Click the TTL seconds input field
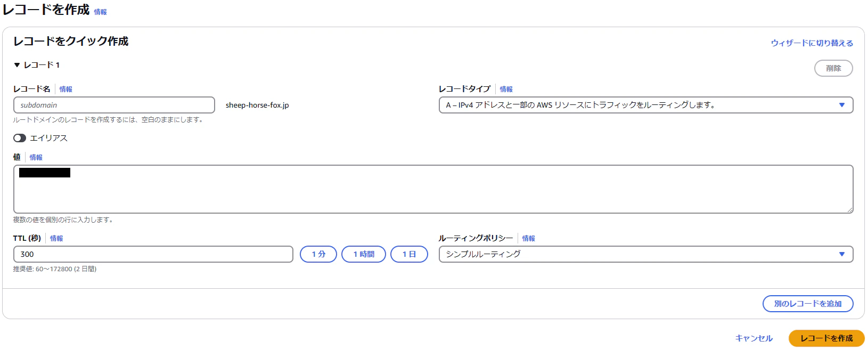The height and width of the screenshot is (349, 868). [153, 254]
